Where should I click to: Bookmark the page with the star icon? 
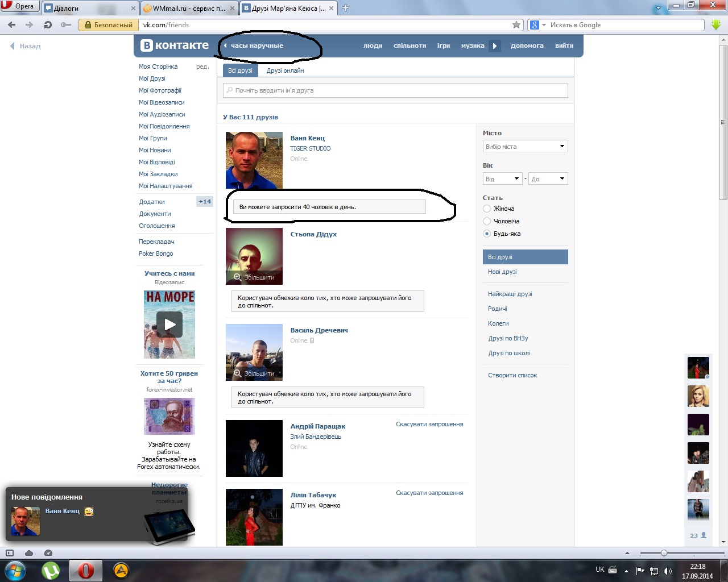point(516,25)
